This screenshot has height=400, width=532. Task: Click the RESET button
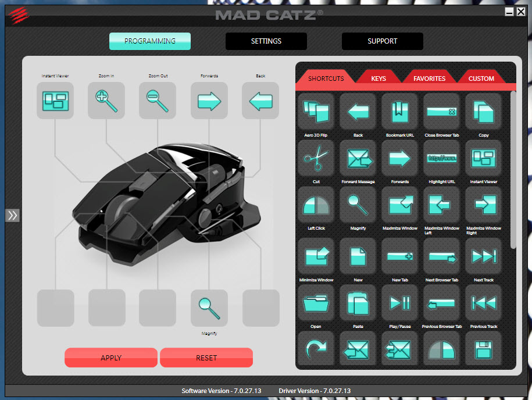[x=206, y=358]
